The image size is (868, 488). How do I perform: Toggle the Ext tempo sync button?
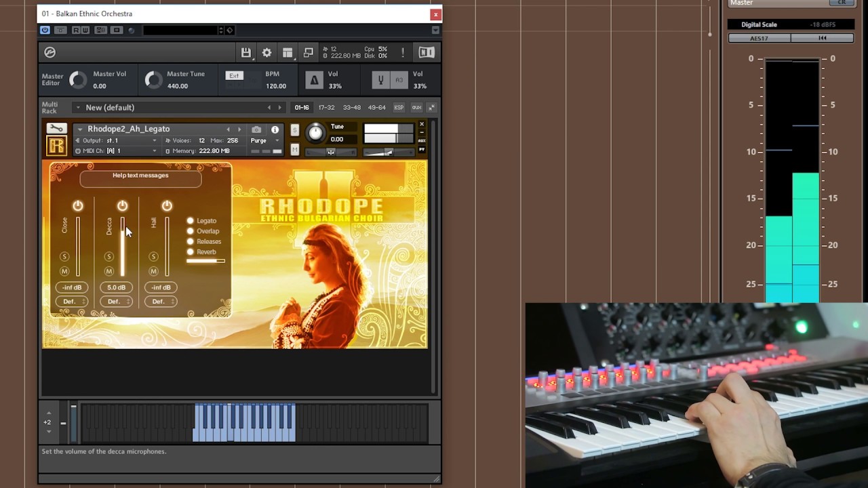point(234,76)
